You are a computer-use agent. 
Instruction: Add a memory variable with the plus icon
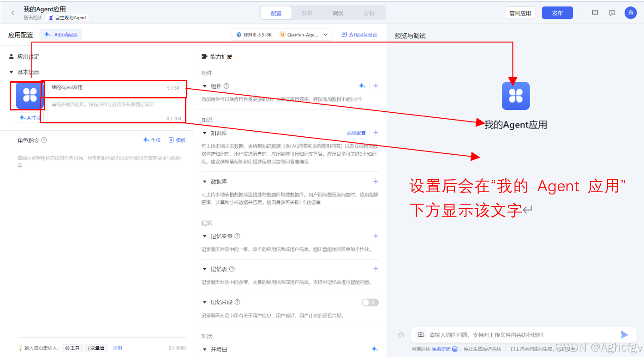(376, 236)
